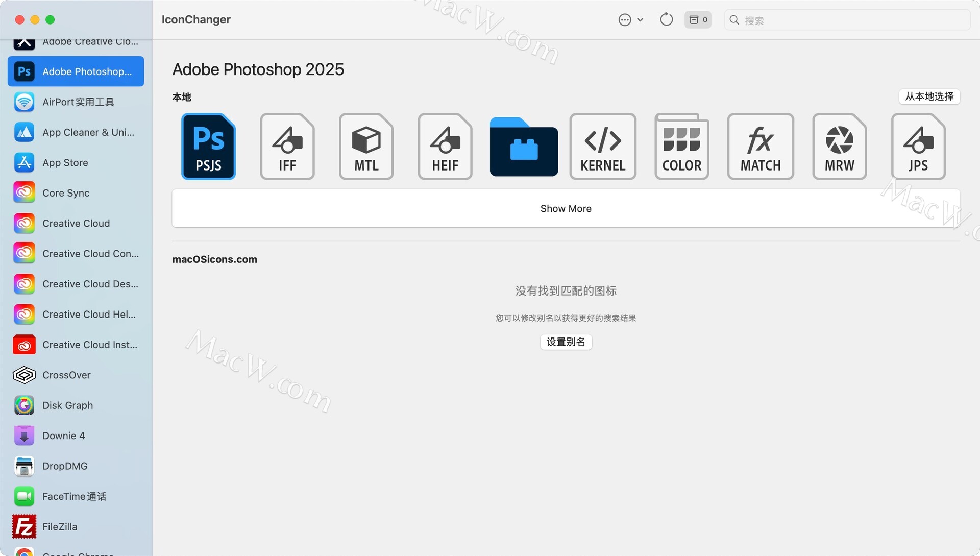Select Core Sync in the sidebar

(76, 193)
